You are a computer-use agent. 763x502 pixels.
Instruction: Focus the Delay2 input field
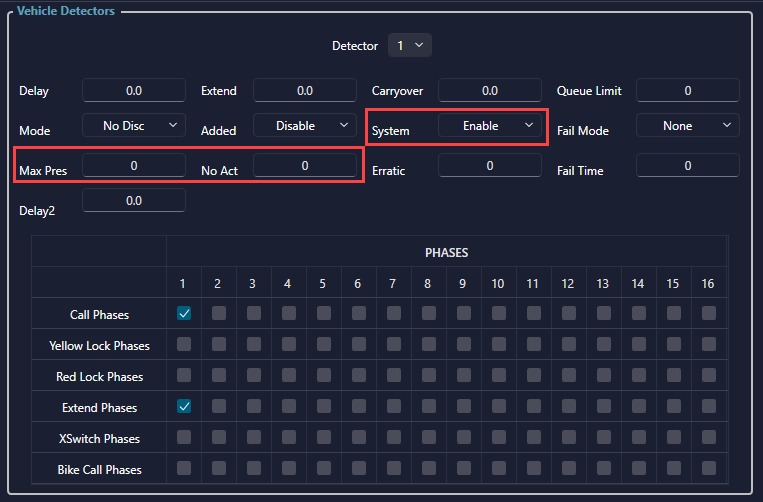pos(134,201)
